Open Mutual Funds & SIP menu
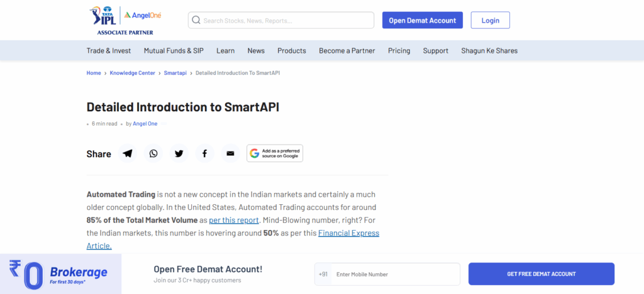The image size is (644, 294). [174, 51]
